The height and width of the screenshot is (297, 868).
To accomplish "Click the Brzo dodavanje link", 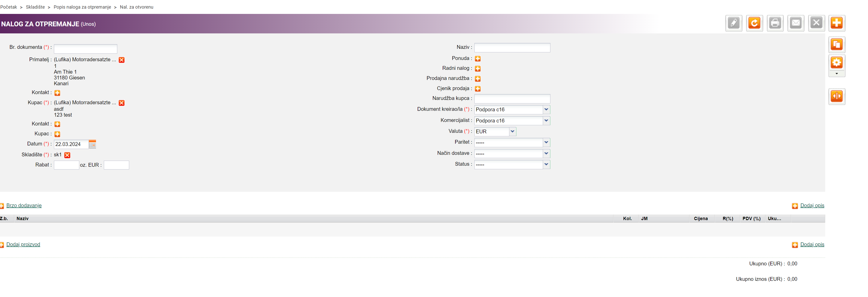I will pos(24,205).
